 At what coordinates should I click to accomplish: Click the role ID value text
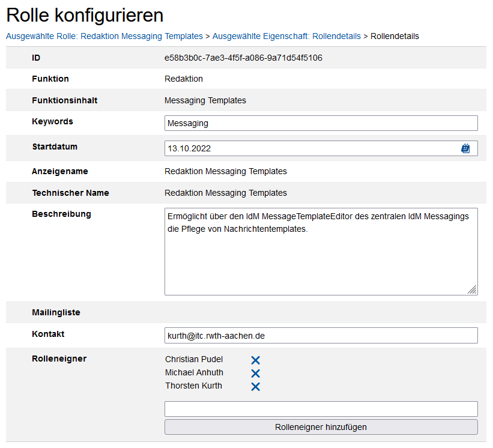click(x=243, y=58)
